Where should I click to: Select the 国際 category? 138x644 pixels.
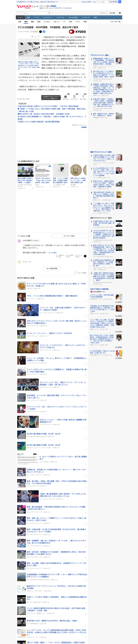point(32,22)
